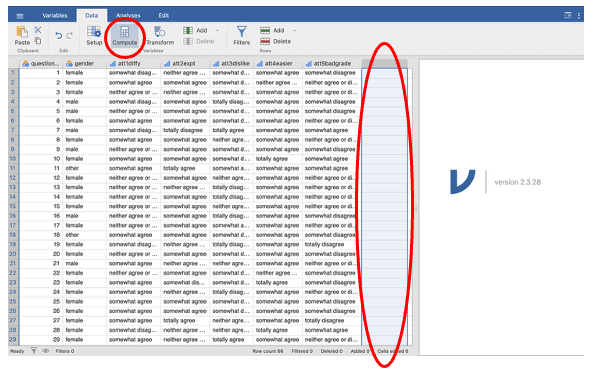The image size is (593, 373).
Task: Open the three-dot options menu
Action: click(579, 16)
